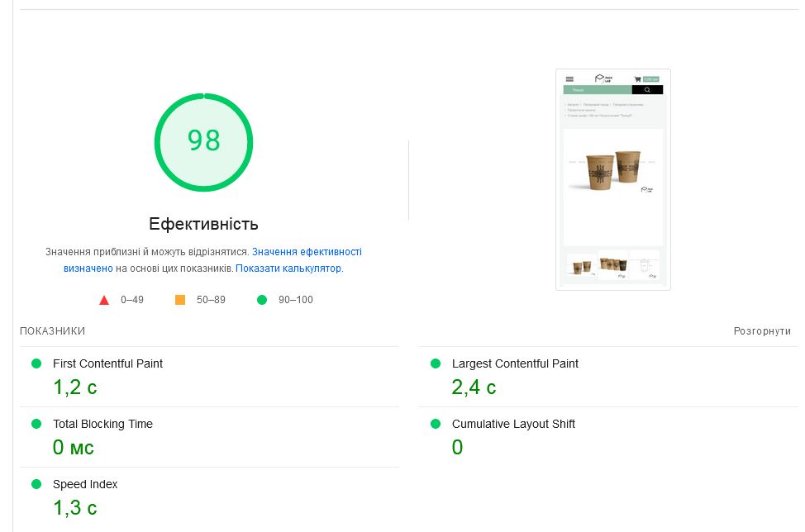The height and width of the screenshot is (532, 805).
Task: Open the mobile page screenshot thumbnail
Action: (612, 179)
